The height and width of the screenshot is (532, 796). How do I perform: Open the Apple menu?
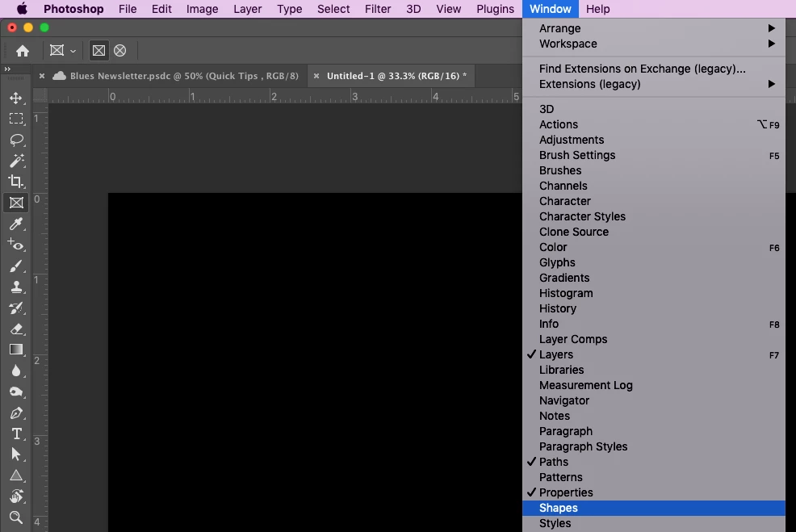coord(22,9)
